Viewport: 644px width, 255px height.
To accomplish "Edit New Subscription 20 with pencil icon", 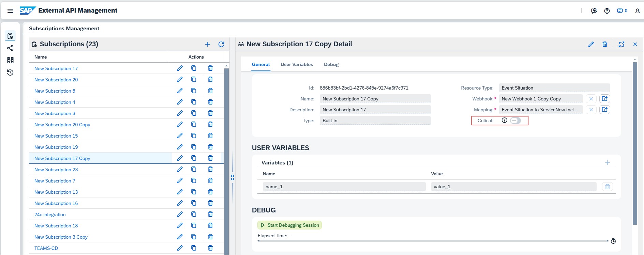I will coord(180,80).
